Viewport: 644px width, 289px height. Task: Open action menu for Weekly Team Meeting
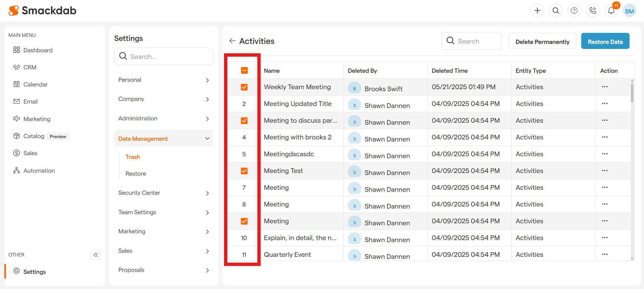[x=605, y=87]
